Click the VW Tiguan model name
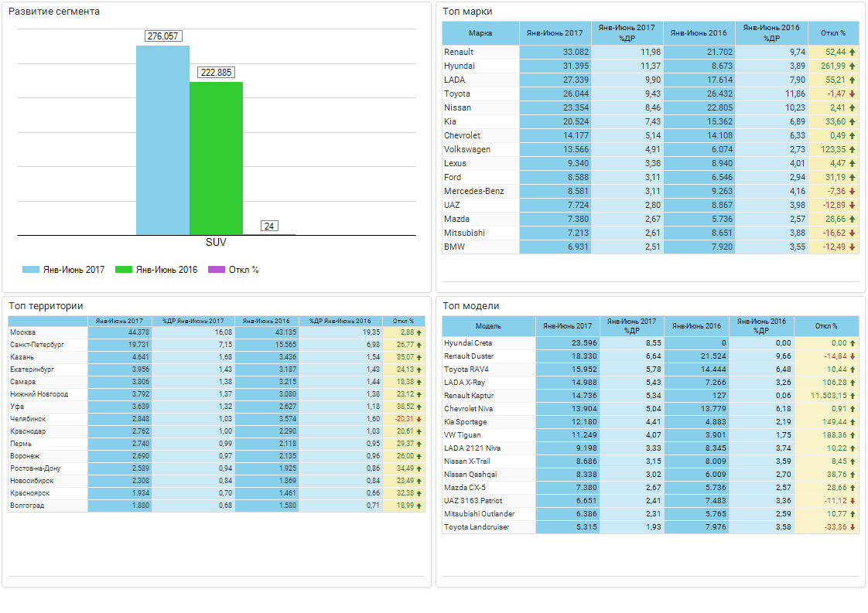Image resolution: width=868 pixels, height=613 pixels. pyautogui.click(x=462, y=435)
